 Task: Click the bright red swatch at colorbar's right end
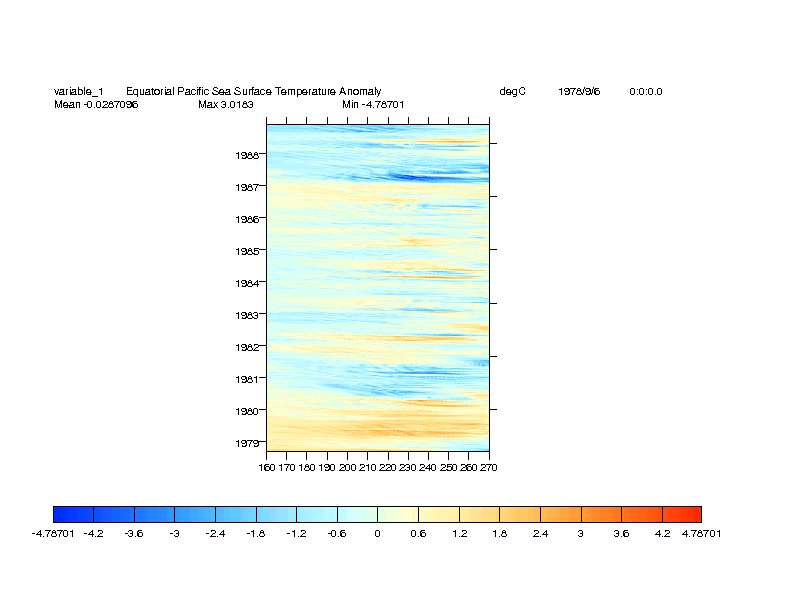click(x=681, y=514)
